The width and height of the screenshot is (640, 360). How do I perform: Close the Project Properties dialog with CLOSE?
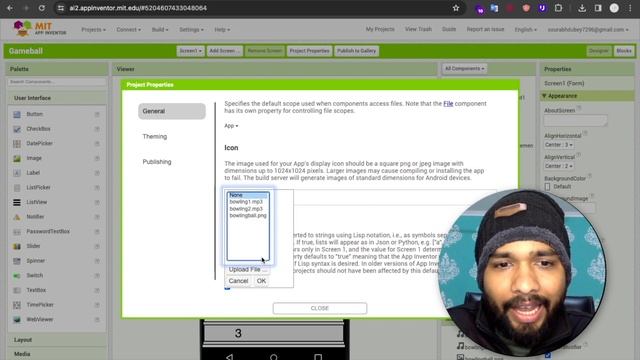coord(320,308)
